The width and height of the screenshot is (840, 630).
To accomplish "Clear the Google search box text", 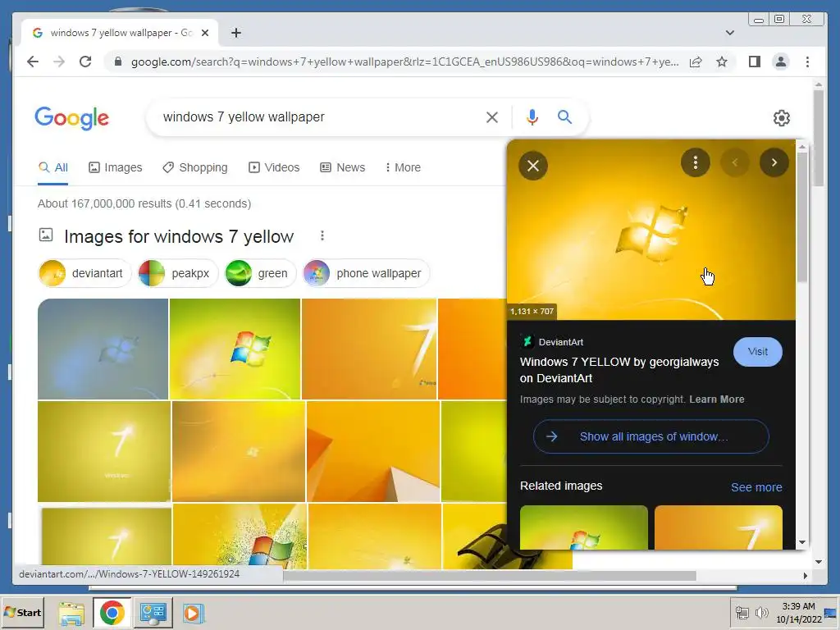I will click(x=492, y=117).
